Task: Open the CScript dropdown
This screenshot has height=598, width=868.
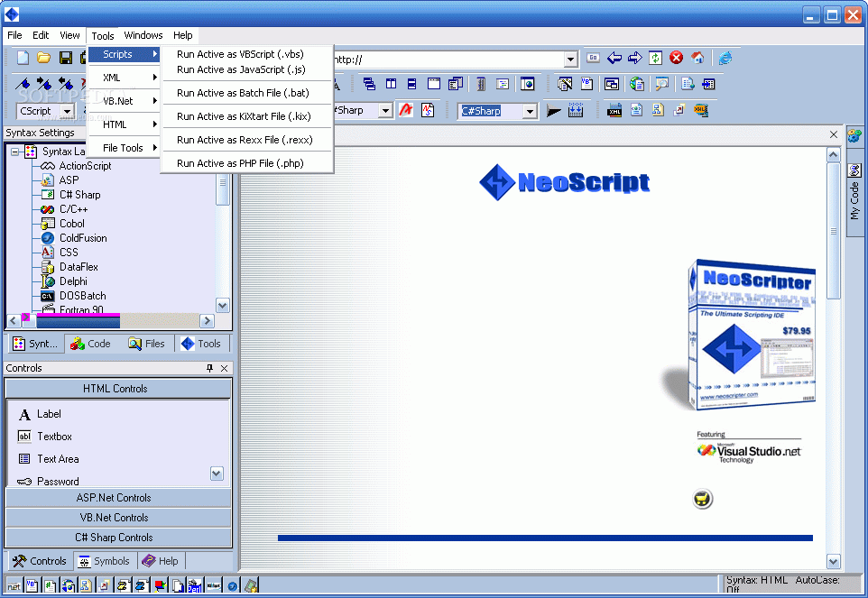Action: click(x=67, y=111)
